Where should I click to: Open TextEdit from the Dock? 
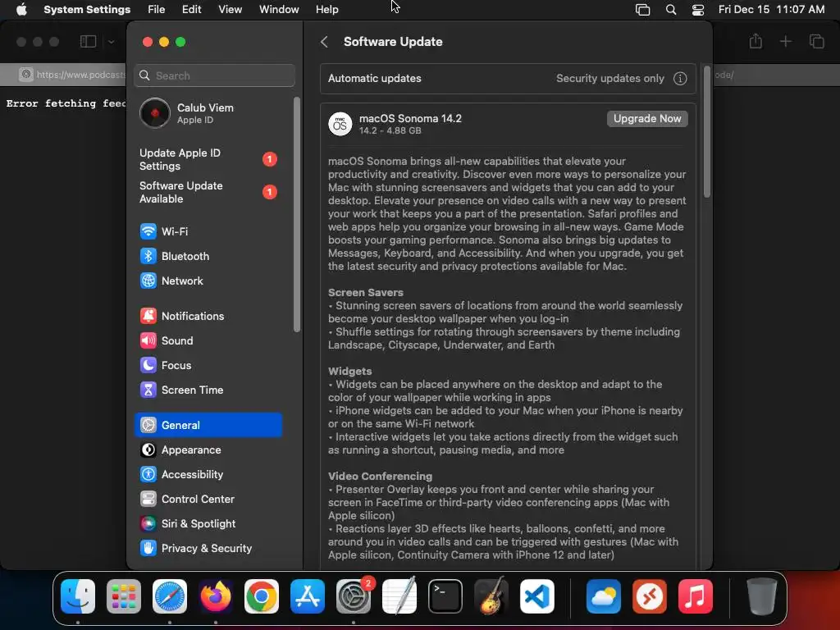[x=399, y=596]
